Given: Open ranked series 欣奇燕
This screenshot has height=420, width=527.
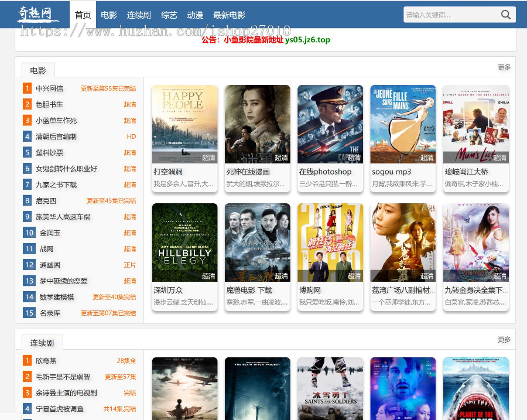Looking at the screenshot, I should pos(46,360).
